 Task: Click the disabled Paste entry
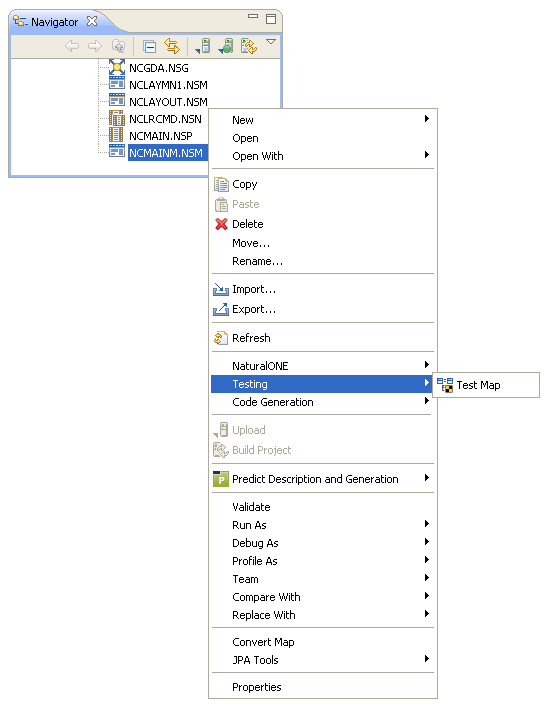[x=322, y=204]
